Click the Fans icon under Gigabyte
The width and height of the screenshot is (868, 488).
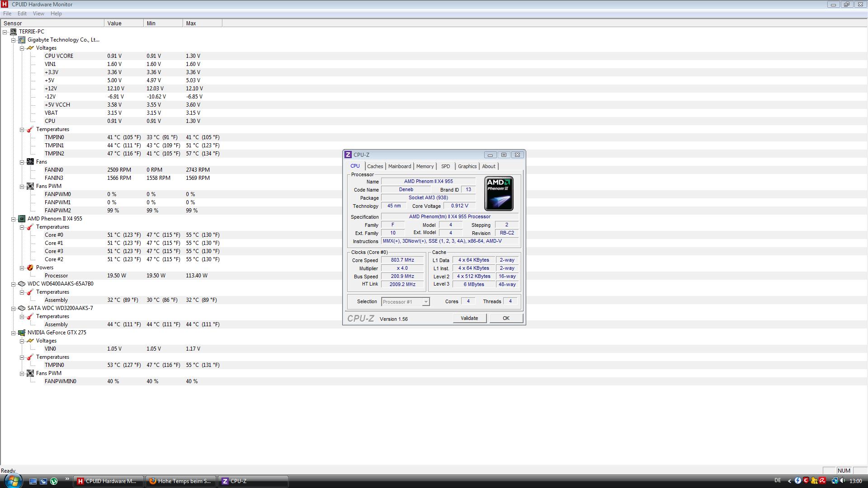click(30, 162)
